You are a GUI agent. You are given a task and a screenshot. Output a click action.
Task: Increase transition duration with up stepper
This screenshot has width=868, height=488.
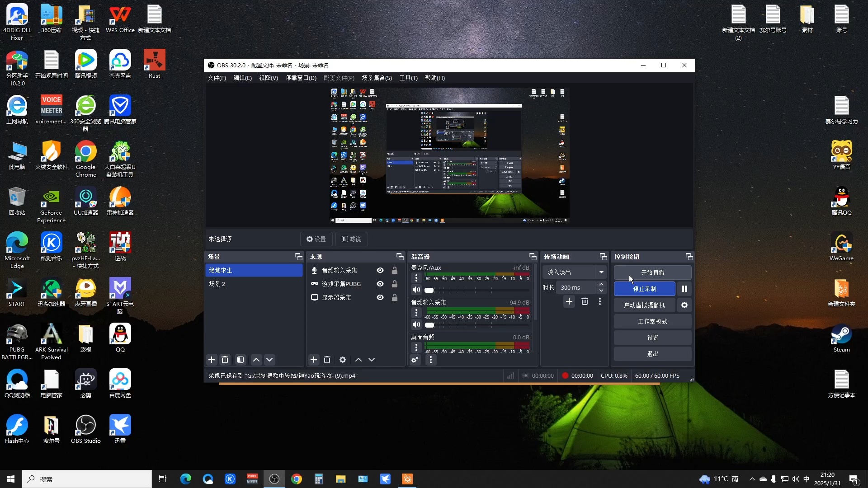601,285
